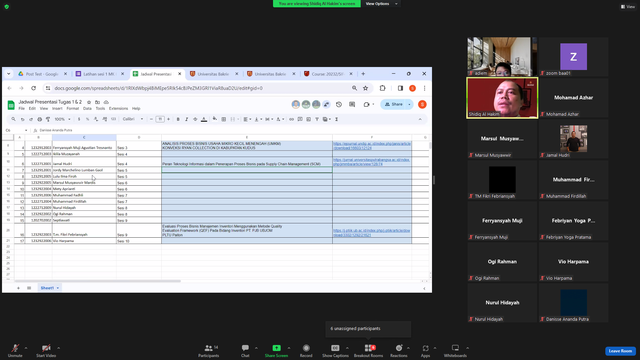The image size is (640, 360).
Task: Open the all sheets list icon
Action: coord(29,288)
